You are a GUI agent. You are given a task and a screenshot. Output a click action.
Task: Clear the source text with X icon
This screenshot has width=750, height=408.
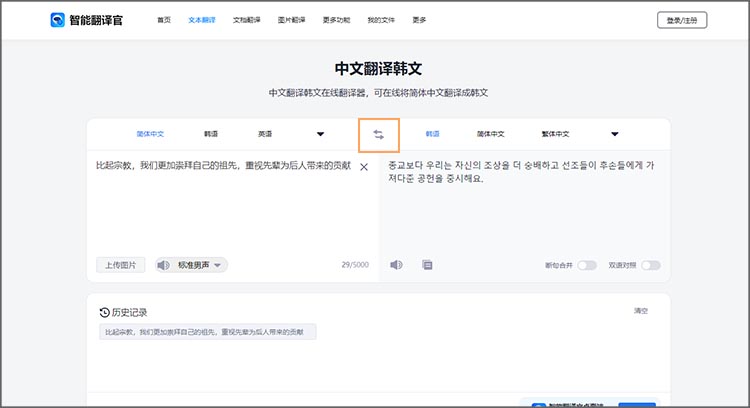pos(364,167)
